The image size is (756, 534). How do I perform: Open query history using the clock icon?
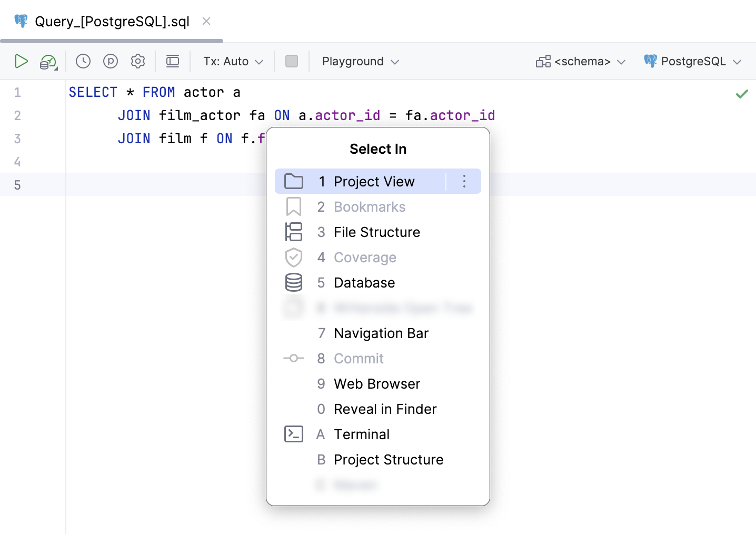[x=83, y=61]
